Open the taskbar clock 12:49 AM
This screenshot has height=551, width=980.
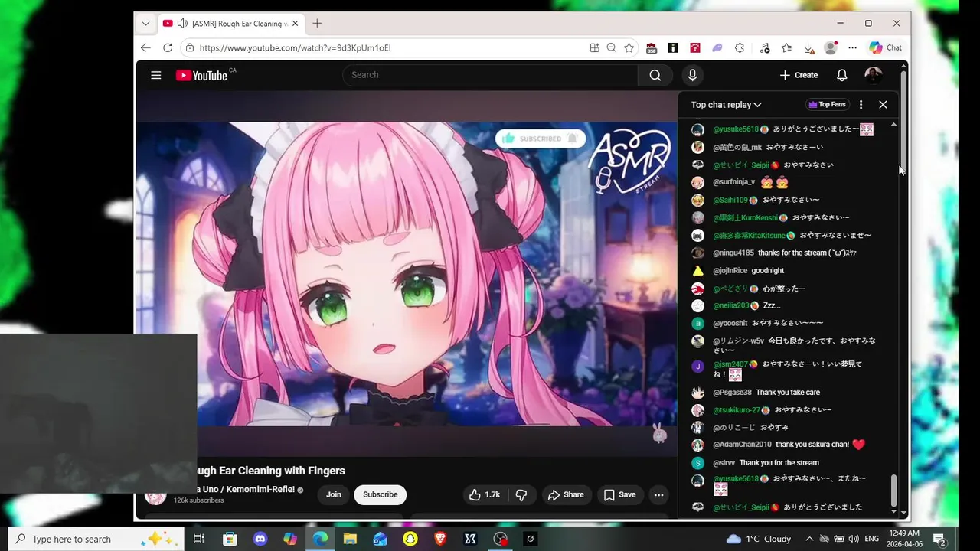(x=904, y=539)
